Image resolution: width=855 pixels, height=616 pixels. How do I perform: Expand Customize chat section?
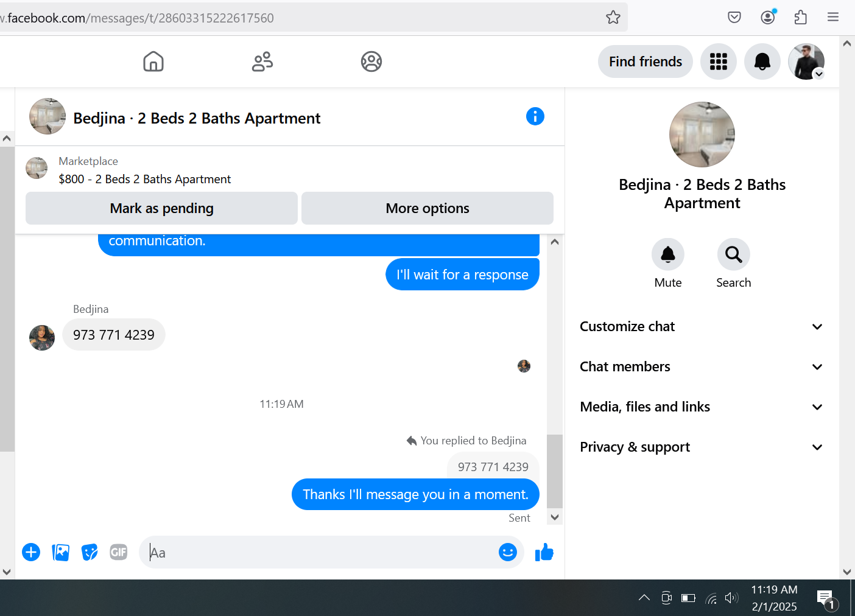(x=702, y=326)
